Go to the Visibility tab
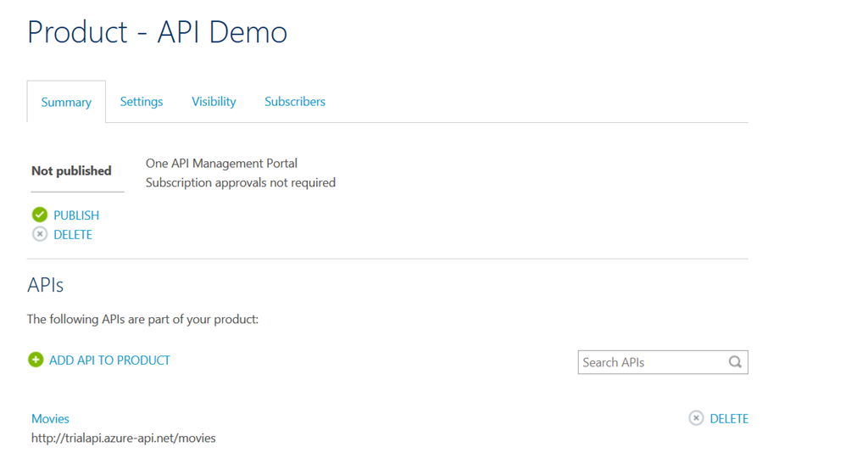 pyautogui.click(x=214, y=102)
